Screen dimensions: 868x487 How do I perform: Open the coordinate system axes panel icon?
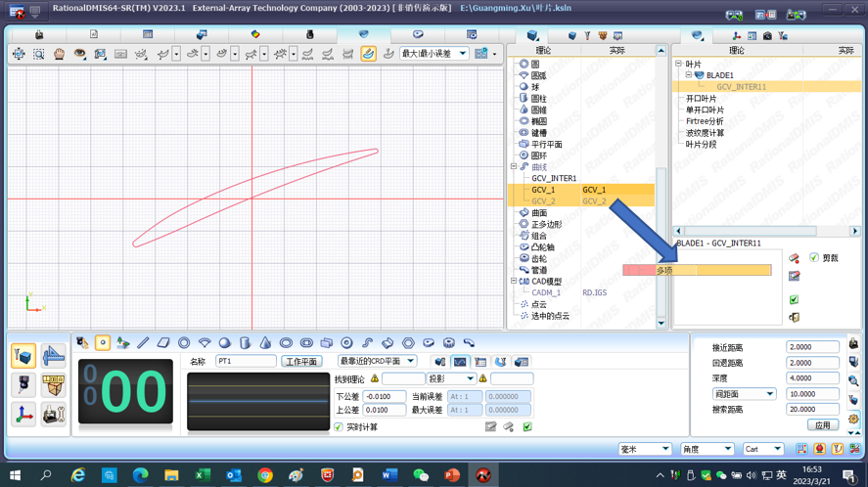tap(23, 415)
